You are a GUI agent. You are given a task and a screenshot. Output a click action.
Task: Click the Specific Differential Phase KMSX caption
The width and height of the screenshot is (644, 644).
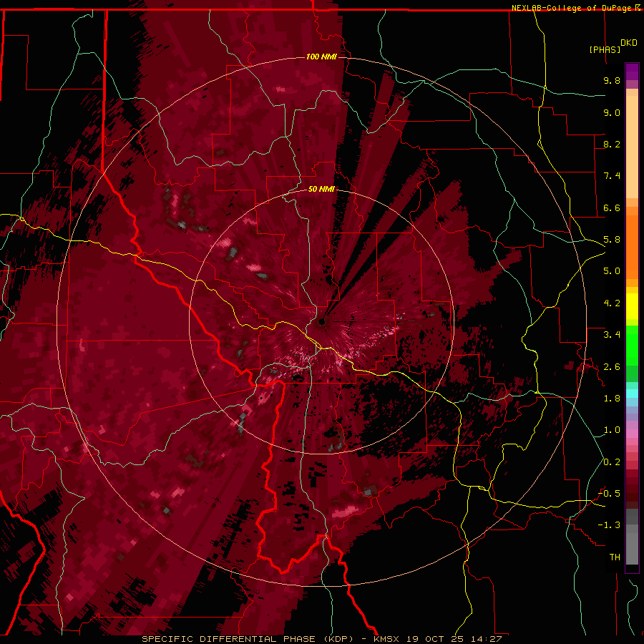[321, 639]
